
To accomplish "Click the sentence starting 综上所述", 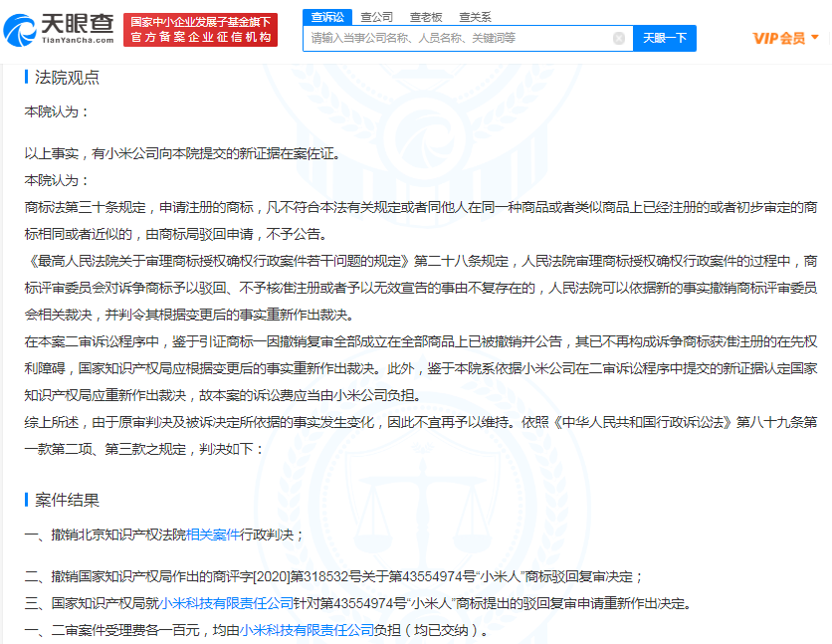I will click(x=421, y=436).
